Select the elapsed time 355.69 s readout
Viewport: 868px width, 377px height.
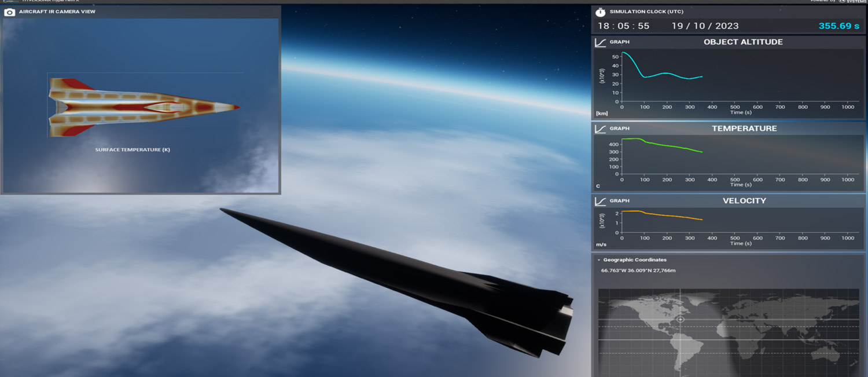pyautogui.click(x=838, y=26)
